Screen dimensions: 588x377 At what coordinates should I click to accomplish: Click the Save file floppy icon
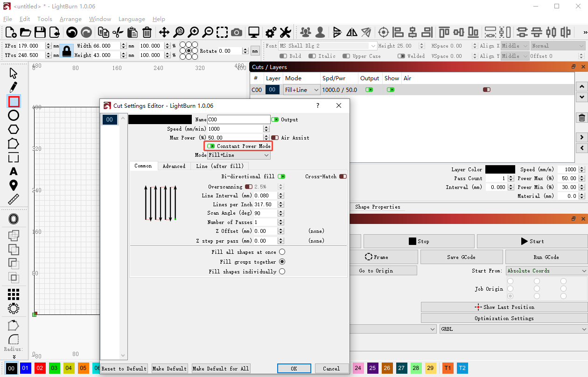point(40,32)
